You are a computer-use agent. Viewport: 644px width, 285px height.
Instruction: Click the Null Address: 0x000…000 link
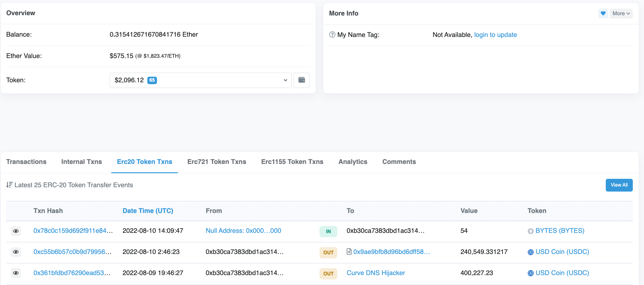coord(243,231)
